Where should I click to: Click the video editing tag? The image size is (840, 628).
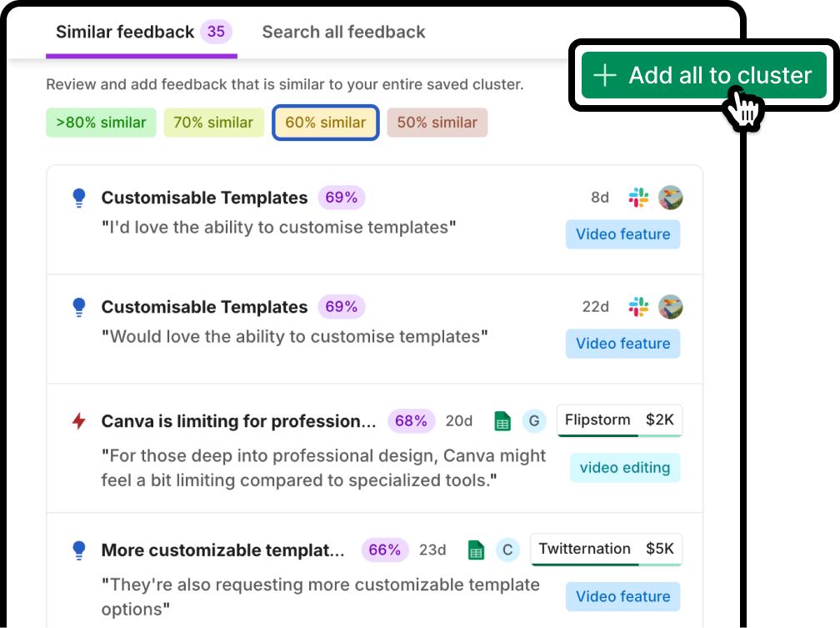625,468
